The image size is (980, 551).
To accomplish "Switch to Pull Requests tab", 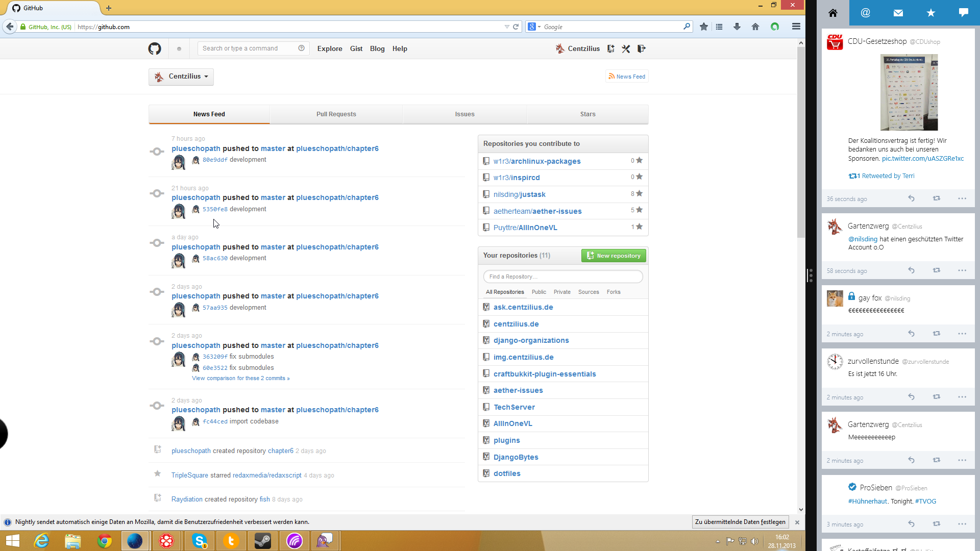I will [336, 114].
